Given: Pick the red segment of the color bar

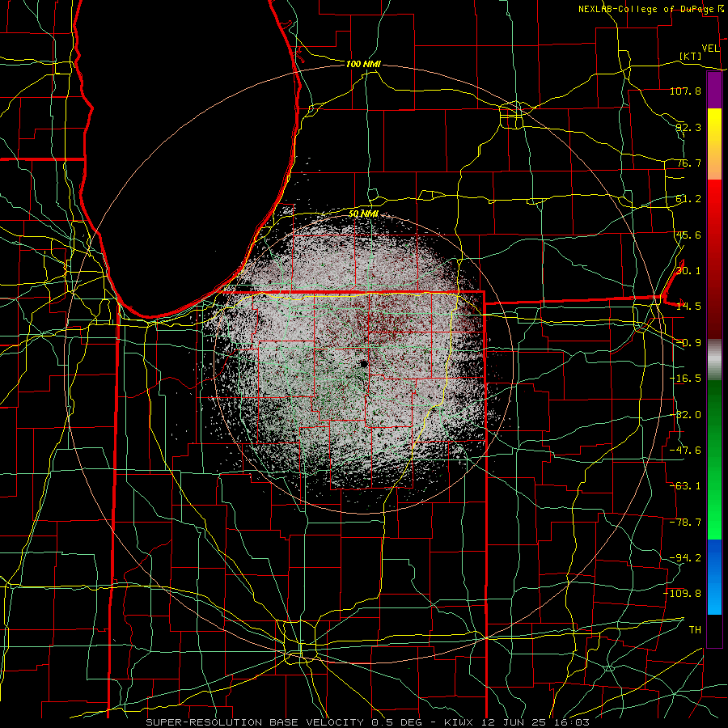Looking at the screenshot, I should coord(714,259).
